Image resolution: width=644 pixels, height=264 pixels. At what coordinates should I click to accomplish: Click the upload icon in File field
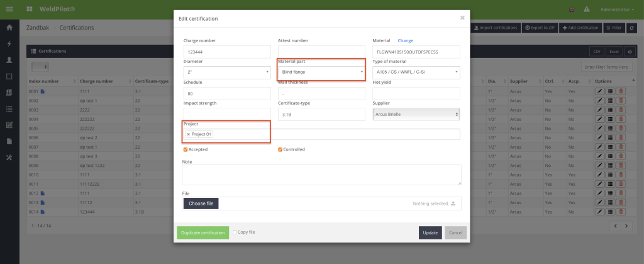pos(453,204)
